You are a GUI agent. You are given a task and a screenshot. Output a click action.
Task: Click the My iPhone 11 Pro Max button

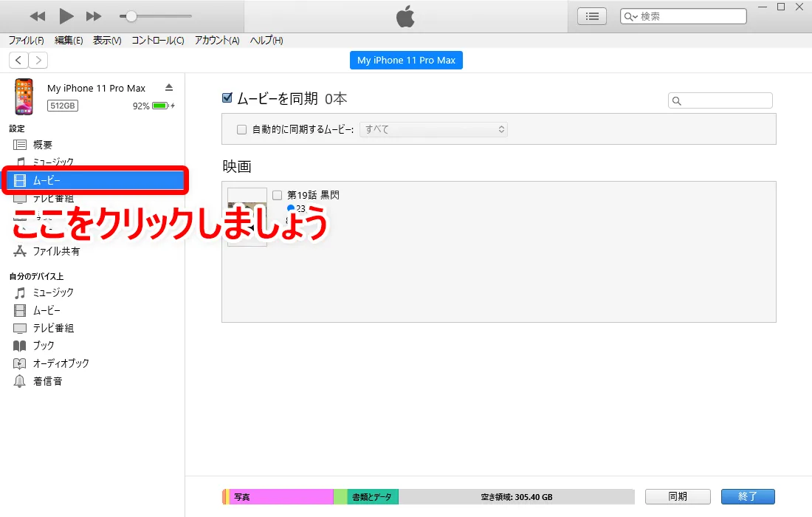[x=406, y=60]
